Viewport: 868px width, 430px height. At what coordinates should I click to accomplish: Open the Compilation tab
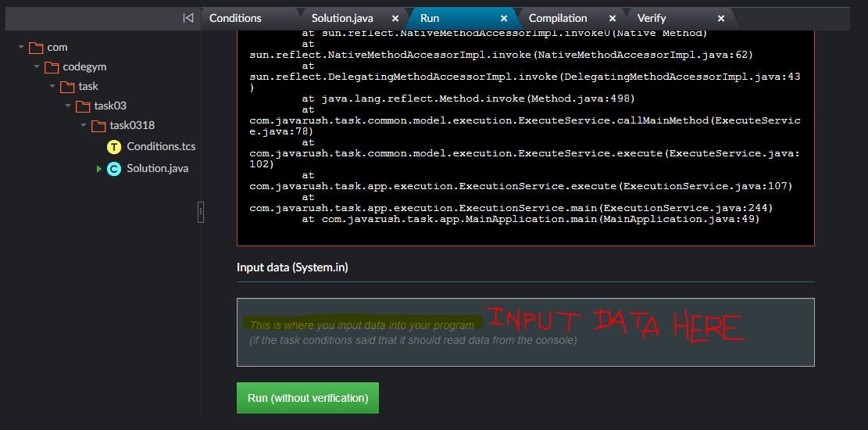[558, 18]
